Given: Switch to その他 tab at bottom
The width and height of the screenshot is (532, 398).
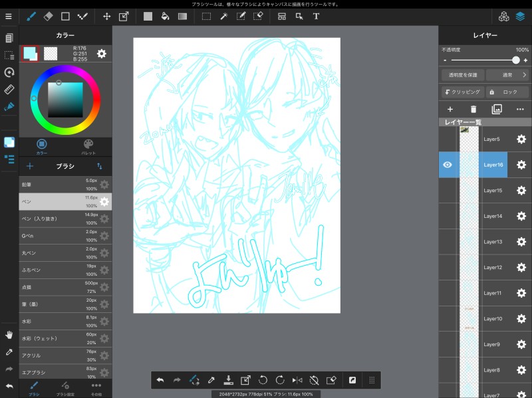Looking at the screenshot, I should [96, 389].
